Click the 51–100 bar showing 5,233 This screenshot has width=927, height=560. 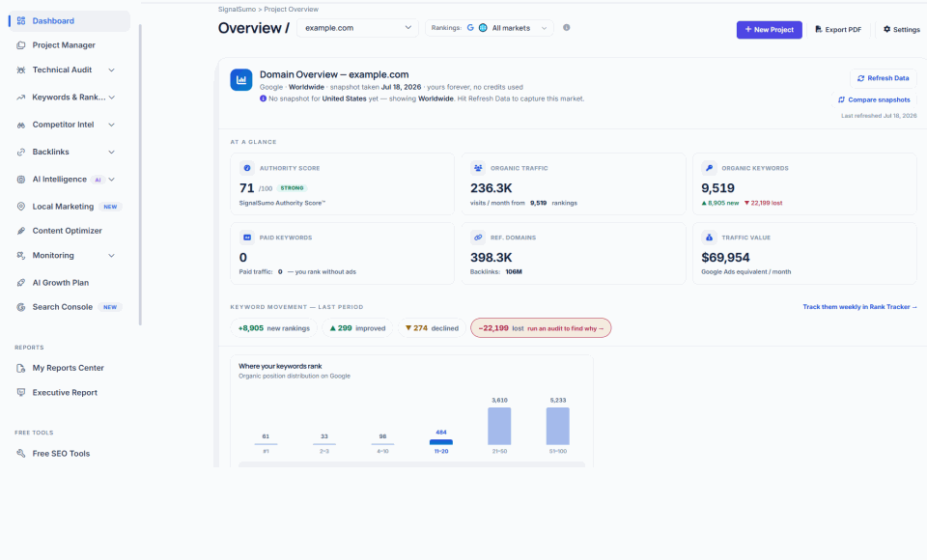(558, 426)
